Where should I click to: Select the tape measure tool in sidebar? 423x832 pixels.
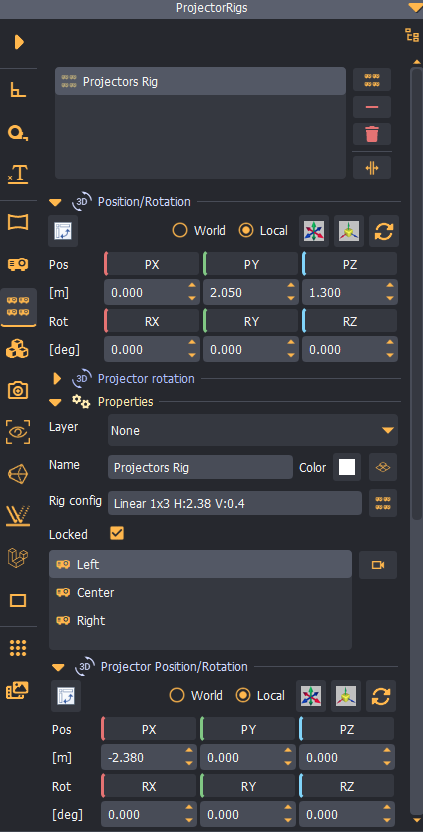pos(19,132)
